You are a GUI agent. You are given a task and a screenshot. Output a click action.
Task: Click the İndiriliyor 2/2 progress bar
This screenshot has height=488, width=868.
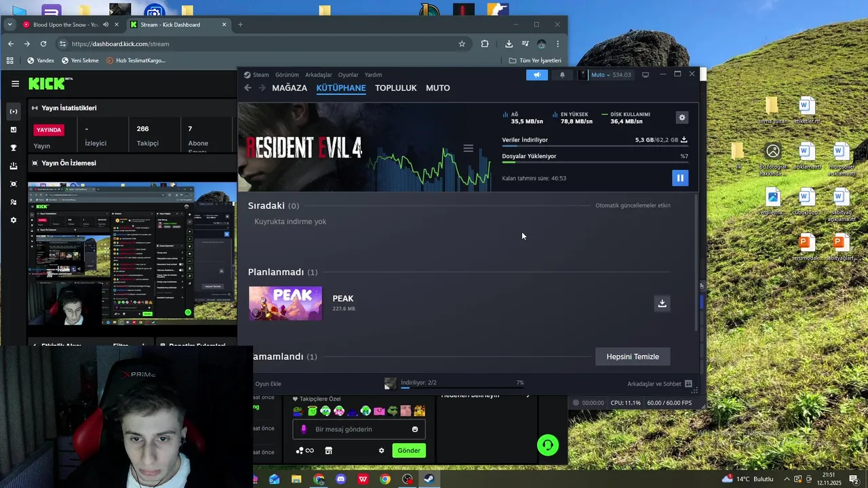click(x=462, y=388)
